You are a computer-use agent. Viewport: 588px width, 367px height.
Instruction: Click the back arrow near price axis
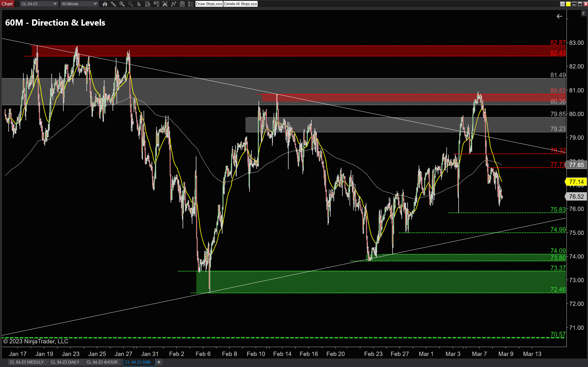[x=559, y=16]
